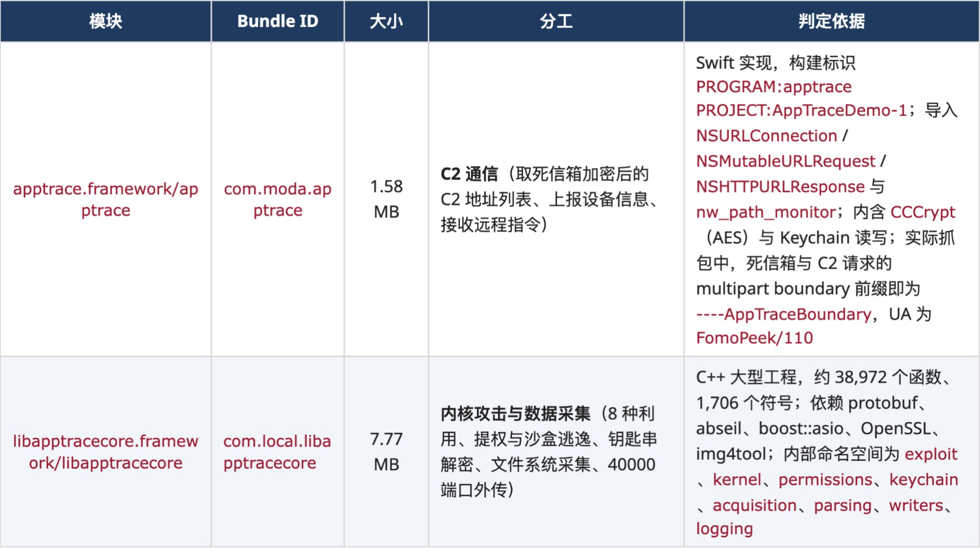
Task: Click nw_path_monitor red text
Action: tap(766, 212)
